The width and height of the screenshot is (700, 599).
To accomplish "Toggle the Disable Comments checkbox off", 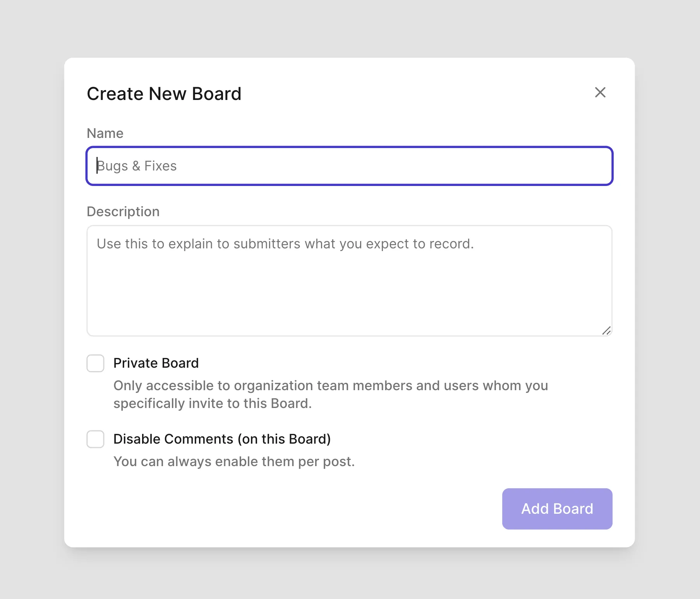I will (x=95, y=439).
